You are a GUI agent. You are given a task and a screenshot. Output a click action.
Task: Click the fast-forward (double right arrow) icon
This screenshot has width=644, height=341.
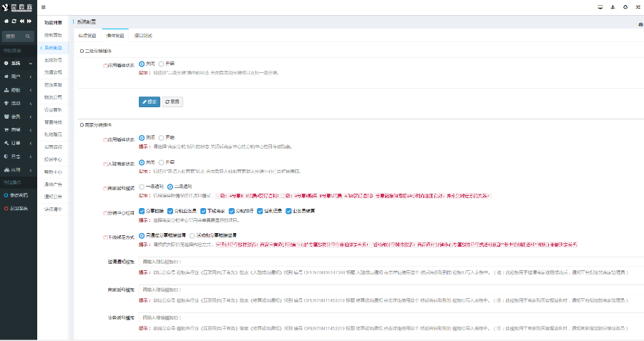click(30, 21)
